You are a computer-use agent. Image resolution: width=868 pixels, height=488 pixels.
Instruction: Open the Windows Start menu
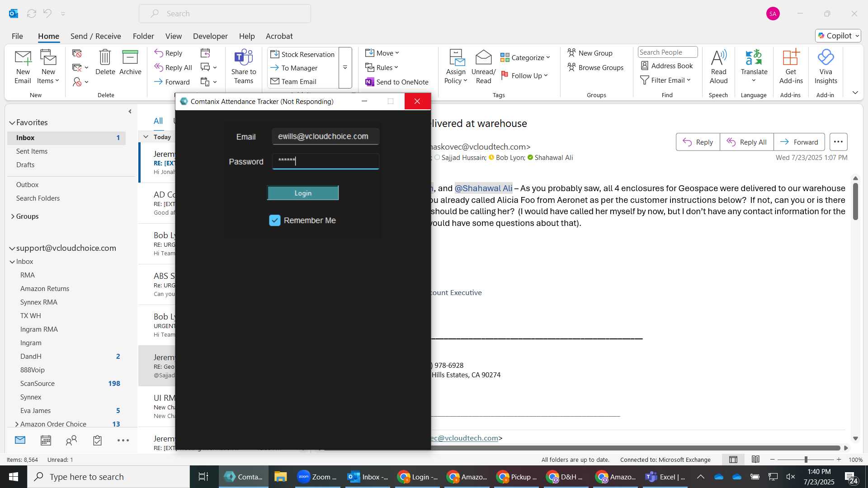point(14,477)
